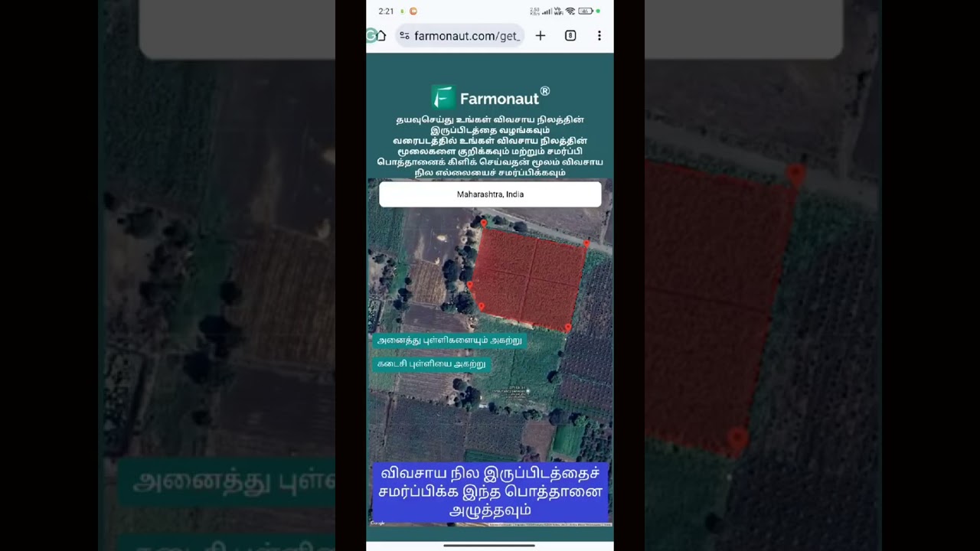Click the bottom-right red boundary marker

(567, 328)
